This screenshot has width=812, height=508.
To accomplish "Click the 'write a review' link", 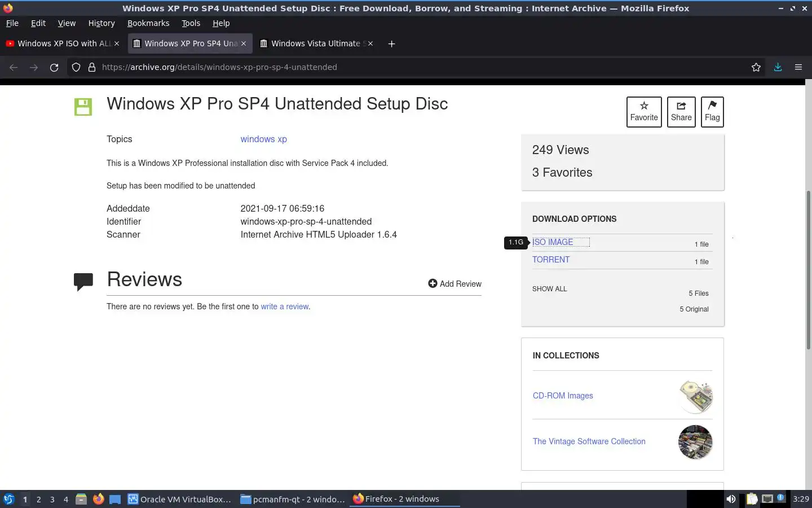I will click(285, 306).
